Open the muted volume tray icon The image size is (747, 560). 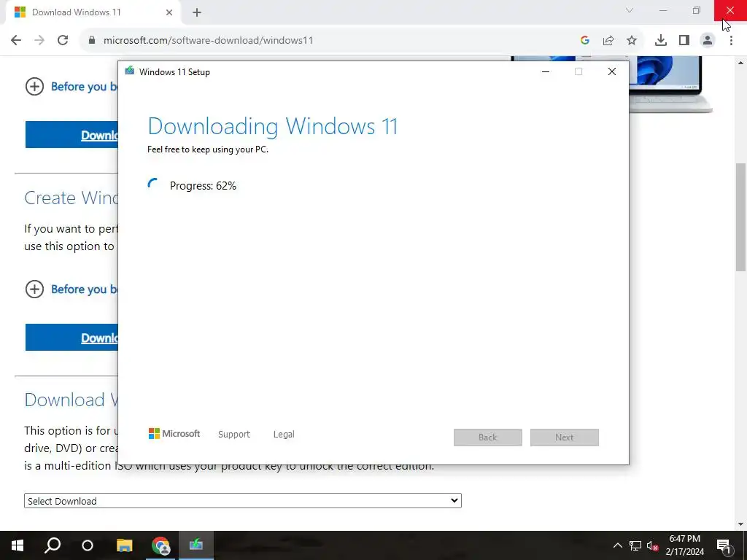[653, 545]
